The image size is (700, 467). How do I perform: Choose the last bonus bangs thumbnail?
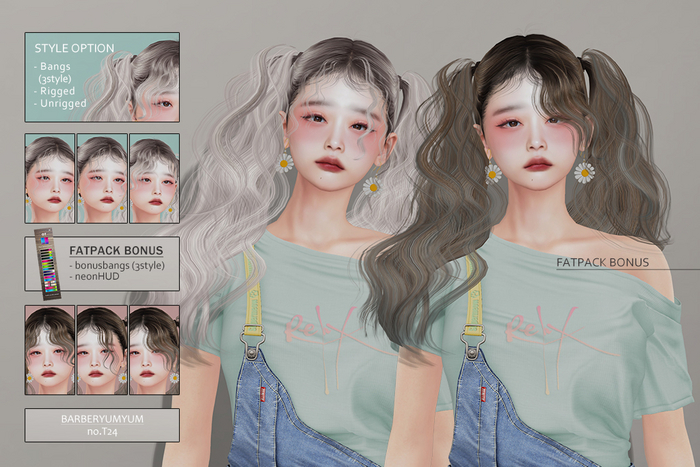pos(154,349)
